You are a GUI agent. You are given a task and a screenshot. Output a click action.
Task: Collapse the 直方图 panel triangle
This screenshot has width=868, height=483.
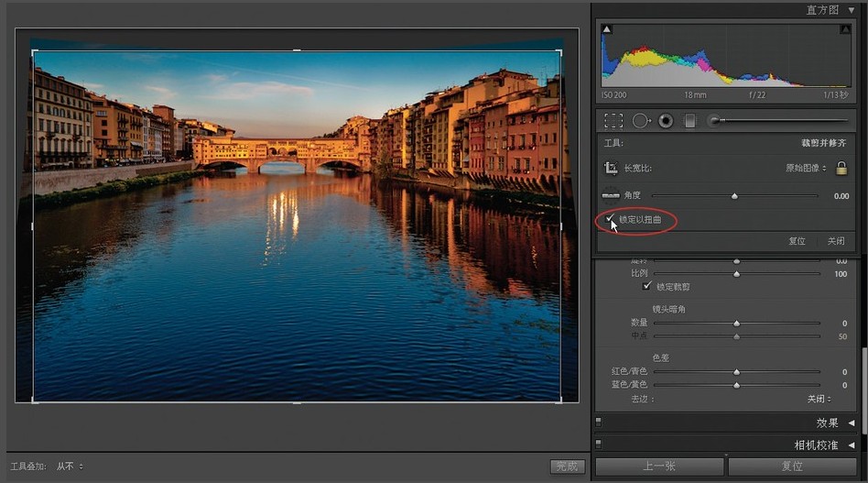tap(852, 10)
